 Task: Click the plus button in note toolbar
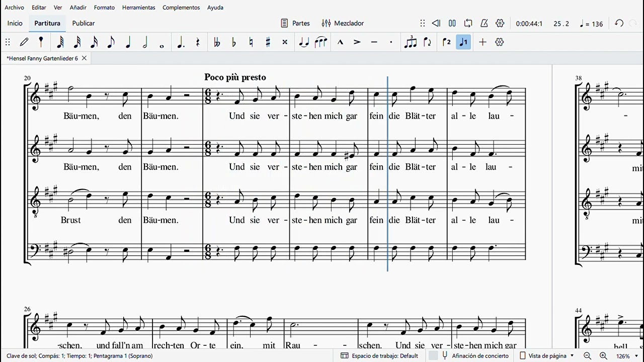click(482, 42)
